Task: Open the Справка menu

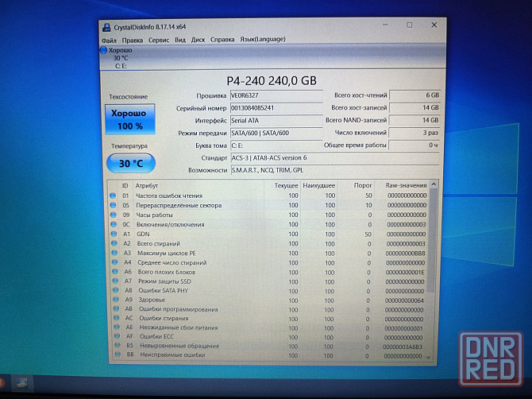Action: [222, 40]
